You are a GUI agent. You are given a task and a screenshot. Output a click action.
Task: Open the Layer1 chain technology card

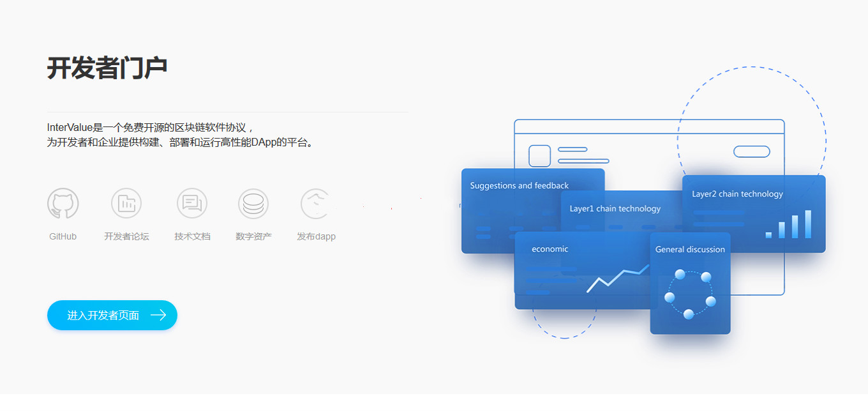pos(621,211)
